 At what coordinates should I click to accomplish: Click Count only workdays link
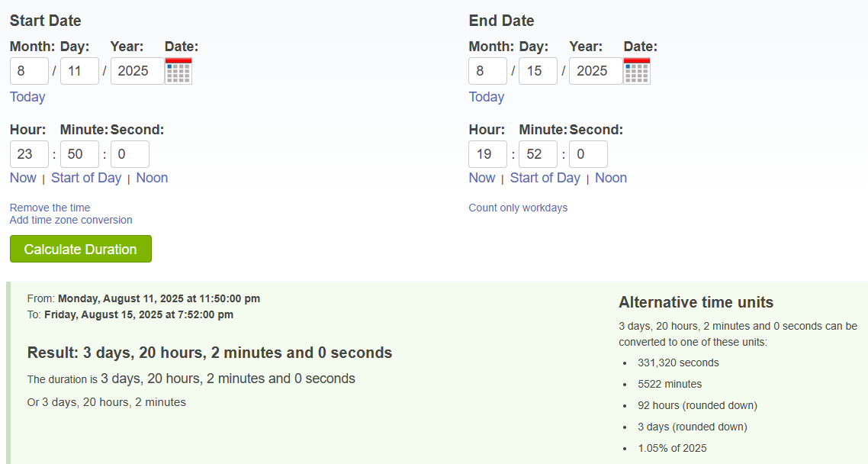tap(518, 208)
